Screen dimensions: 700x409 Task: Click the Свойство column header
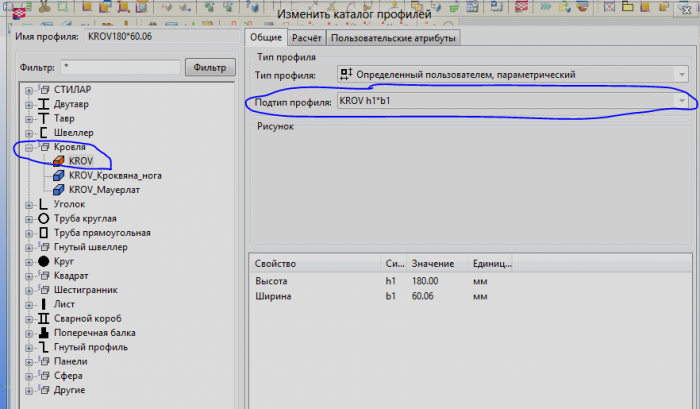(x=315, y=263)
